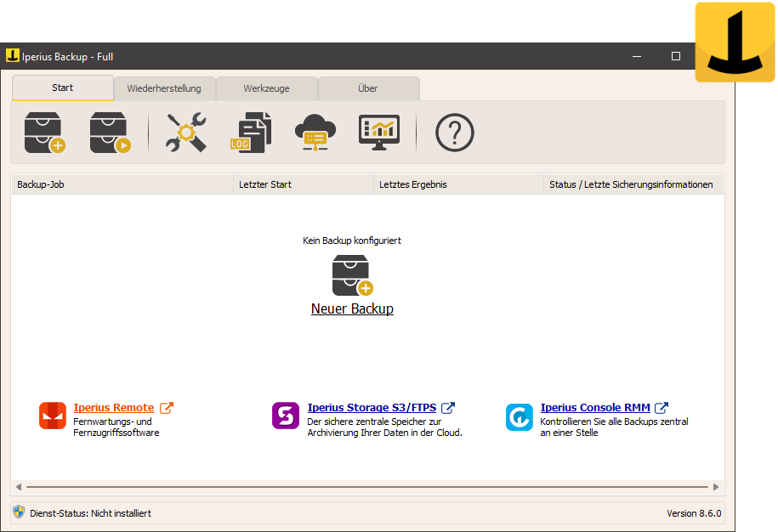Open the LOG files viewer icon

(251, 133)
